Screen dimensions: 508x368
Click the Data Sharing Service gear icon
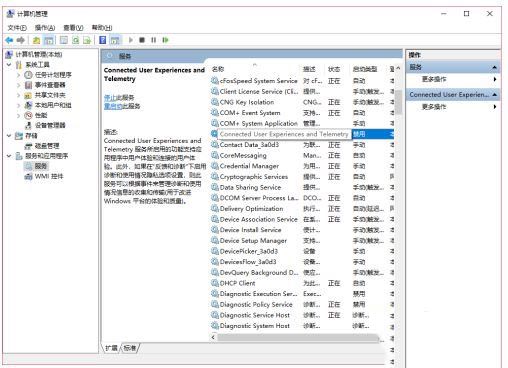[x=215, y=187]
